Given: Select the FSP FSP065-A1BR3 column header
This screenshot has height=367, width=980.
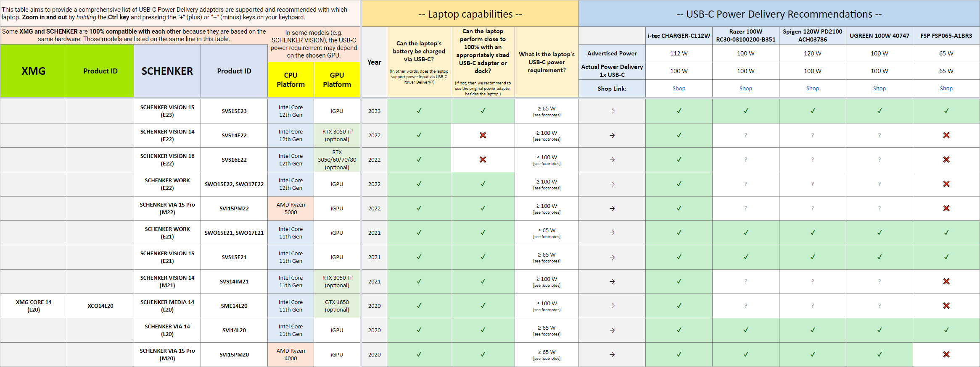Looking at the screenshot, I should [x=946, y=36].
